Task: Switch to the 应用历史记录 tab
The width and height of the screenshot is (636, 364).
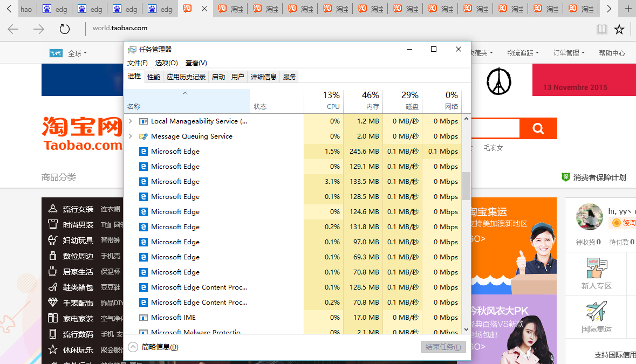Action: coord(186,77)
